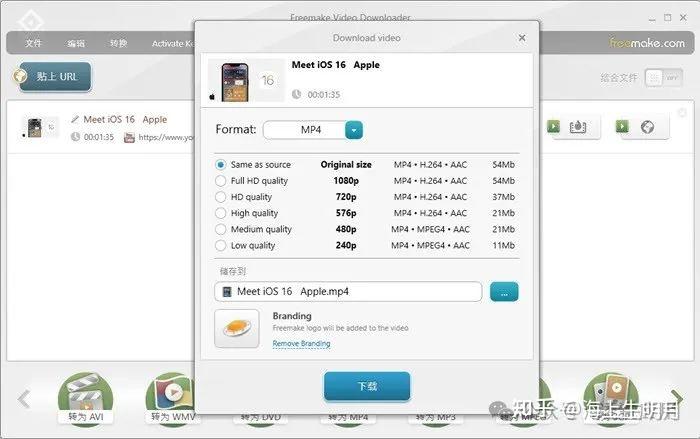
Task: Click the globe icon in the video row
Action: [647, 127]
